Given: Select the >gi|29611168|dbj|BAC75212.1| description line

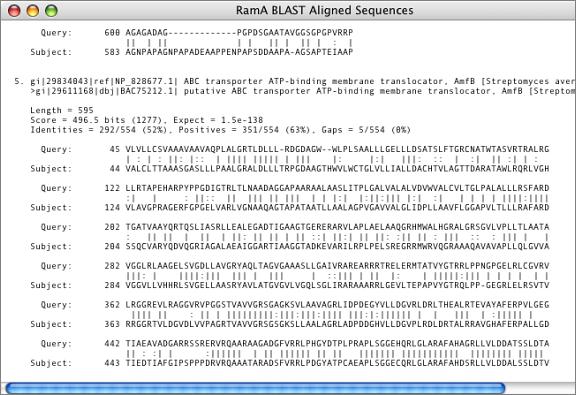Looking at the screenshot, I should pos(303,91).
